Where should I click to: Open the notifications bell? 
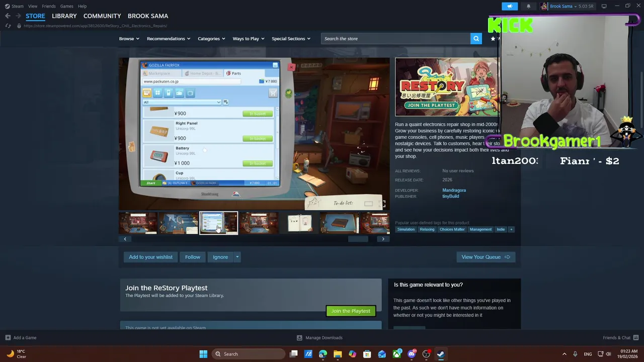coord(528,6)
